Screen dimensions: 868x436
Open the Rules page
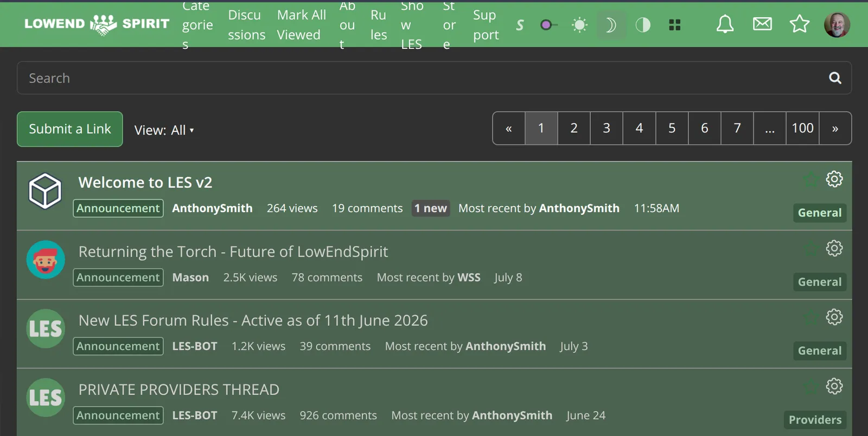pos(379,25)
